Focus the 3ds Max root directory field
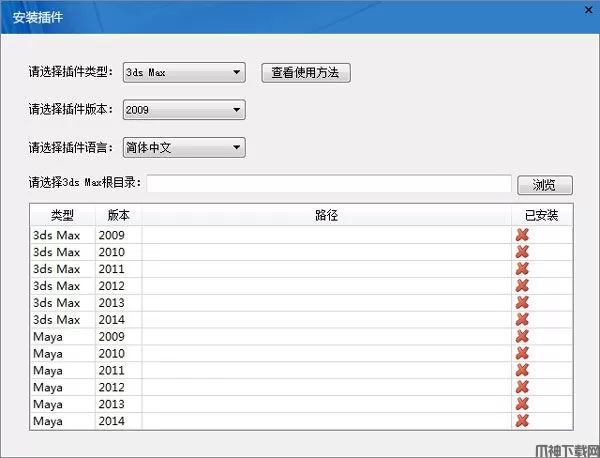Screen dimensions: 600x458 [329, 184]
